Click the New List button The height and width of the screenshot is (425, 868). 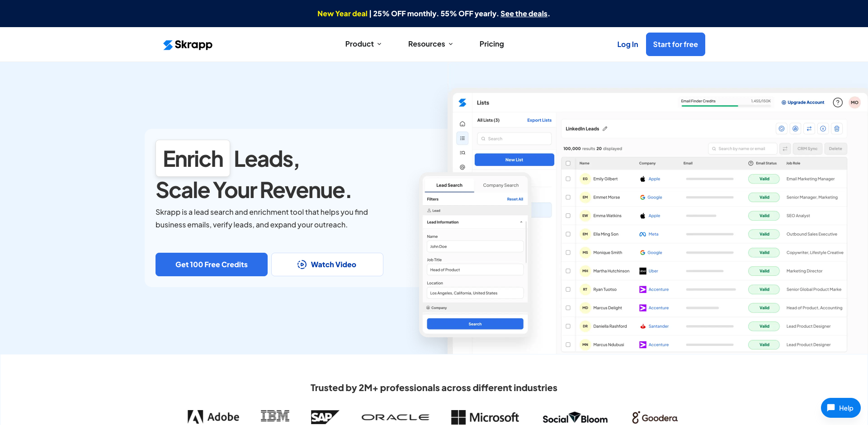pyautogui.click(x=514, y=160)
